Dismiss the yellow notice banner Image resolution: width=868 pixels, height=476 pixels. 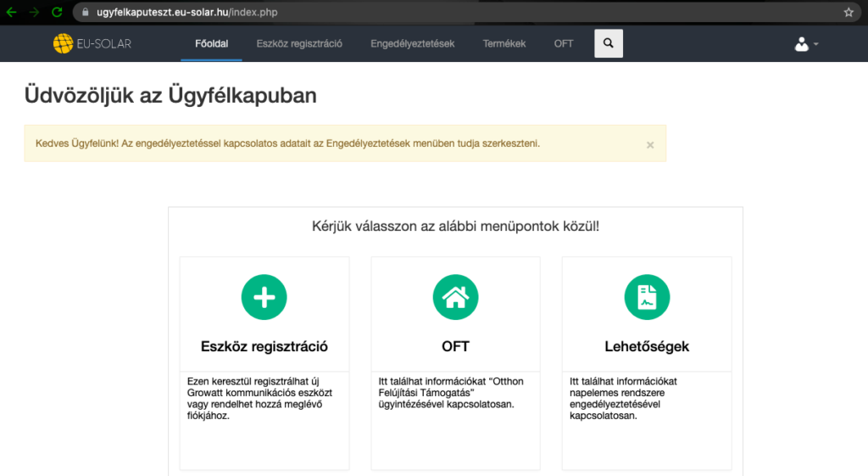point(650,145)
